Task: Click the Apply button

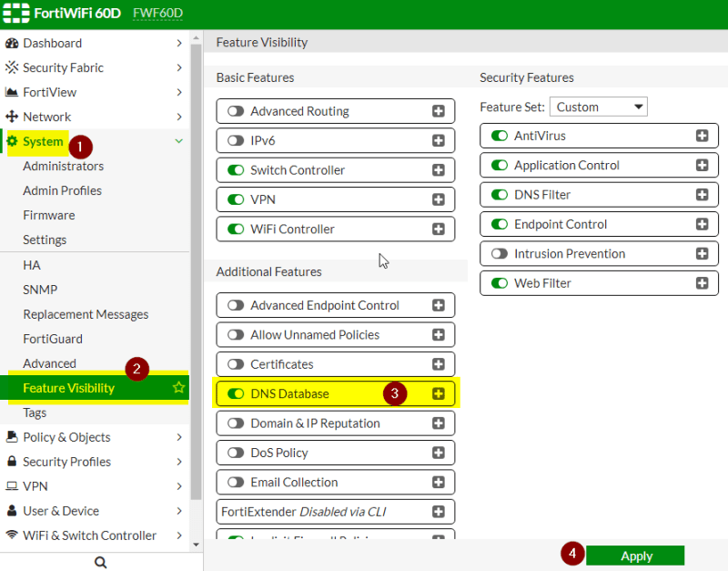Action: [635, 556]
